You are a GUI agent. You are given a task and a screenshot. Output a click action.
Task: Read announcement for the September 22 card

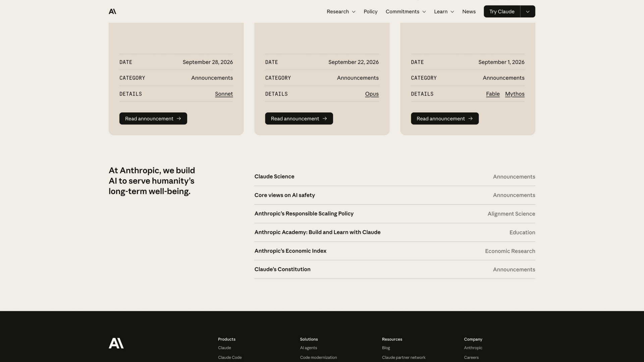coord(299,119)
